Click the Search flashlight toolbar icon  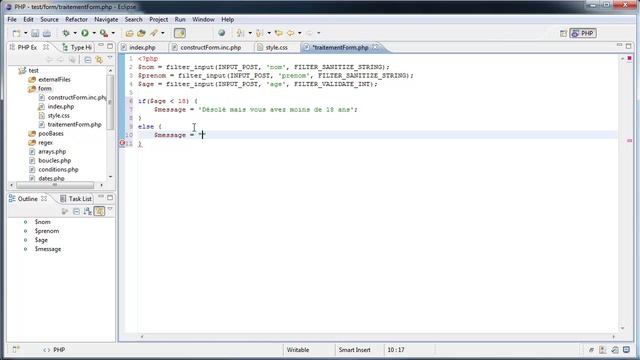point(154,33)
